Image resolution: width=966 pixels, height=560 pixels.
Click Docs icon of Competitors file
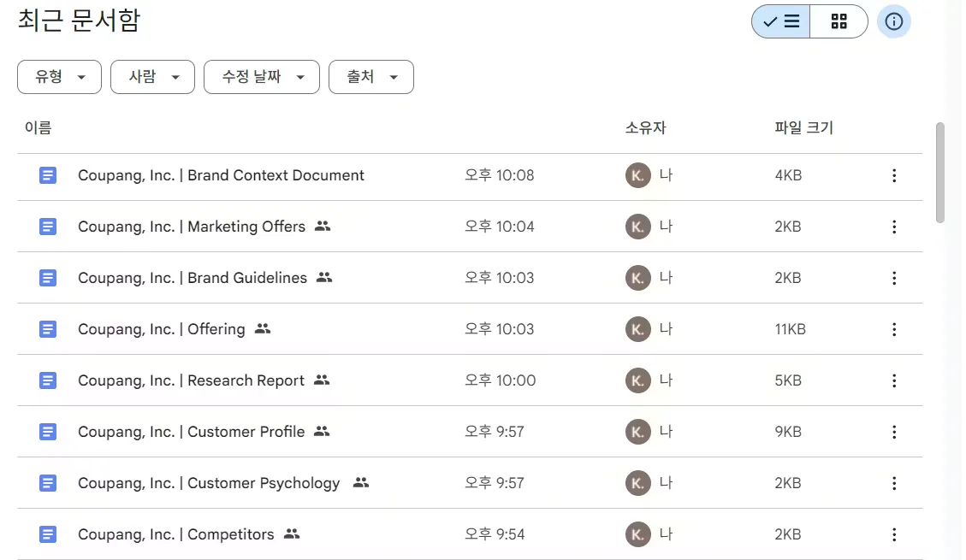[x=48, y=534]
